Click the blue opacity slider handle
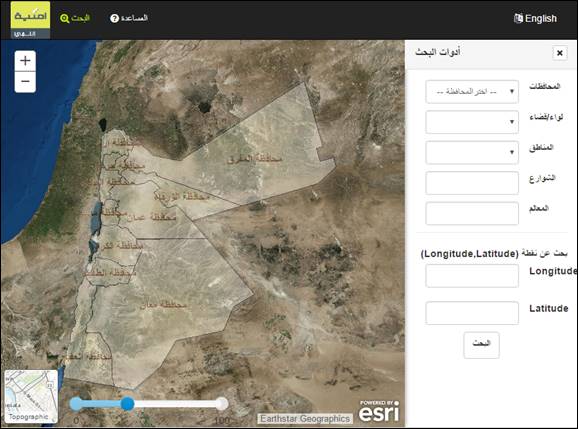This screenshot has width=578, height=429. (128, 404)
